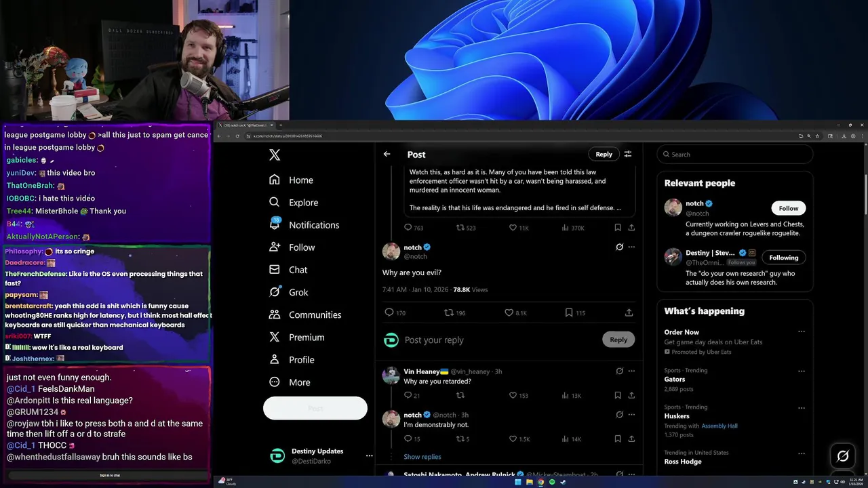The image size is (868, 488).
Task: Open more options on Vin Heaney's reply
Action: pos(631,371)
